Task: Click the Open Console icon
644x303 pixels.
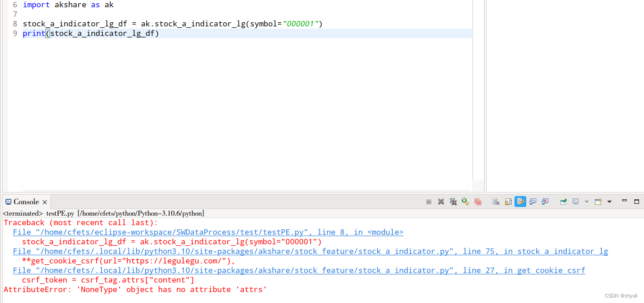Action: [598, 202]
